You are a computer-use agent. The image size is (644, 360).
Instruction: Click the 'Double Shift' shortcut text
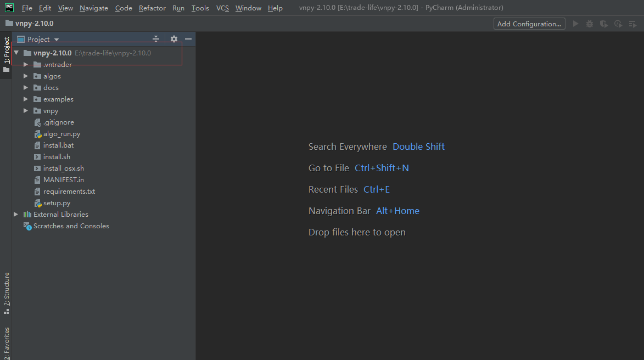coord(418,147)
